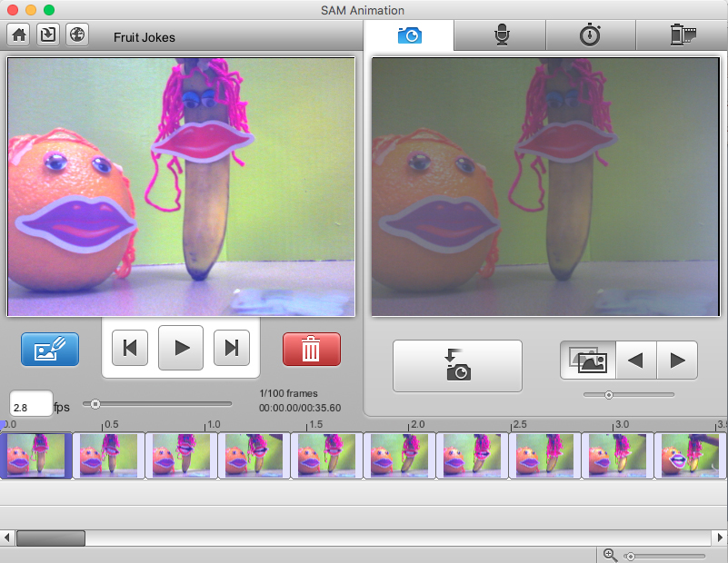Click the left arrow next to onion skin
The height and width of the screenshot is (563, 728).
pos(635,361)
